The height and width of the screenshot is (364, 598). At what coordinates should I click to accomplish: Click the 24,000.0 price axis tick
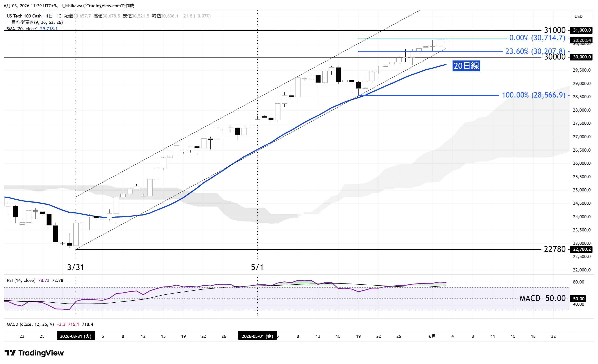coord(582,216)
